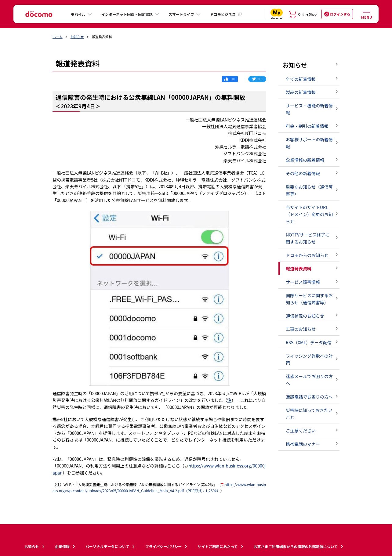Select サービス・機能の新着情報 in sidebar
Screen dimensions: 392x556
[309, 109]
